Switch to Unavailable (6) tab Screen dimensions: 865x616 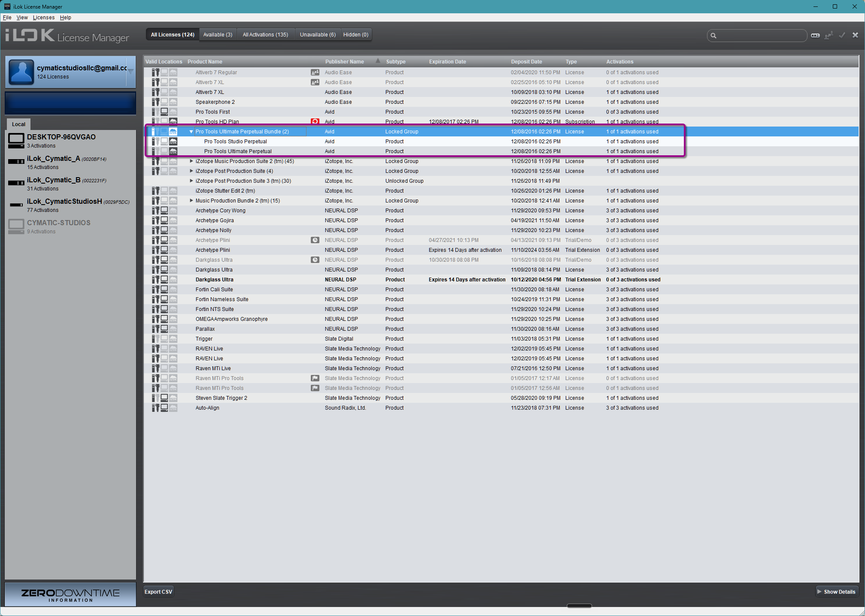click(x=318, y=35)
